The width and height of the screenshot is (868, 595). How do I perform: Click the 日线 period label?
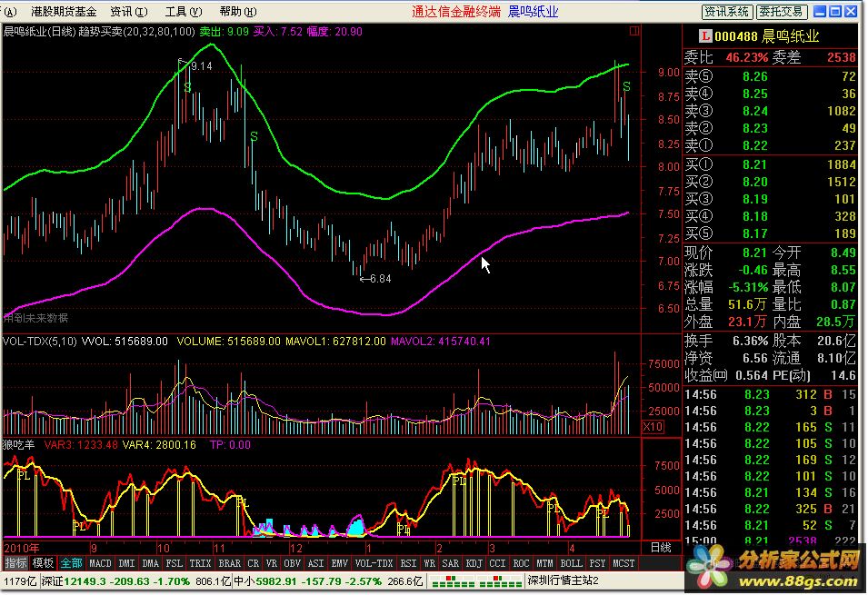coord(661,548)
